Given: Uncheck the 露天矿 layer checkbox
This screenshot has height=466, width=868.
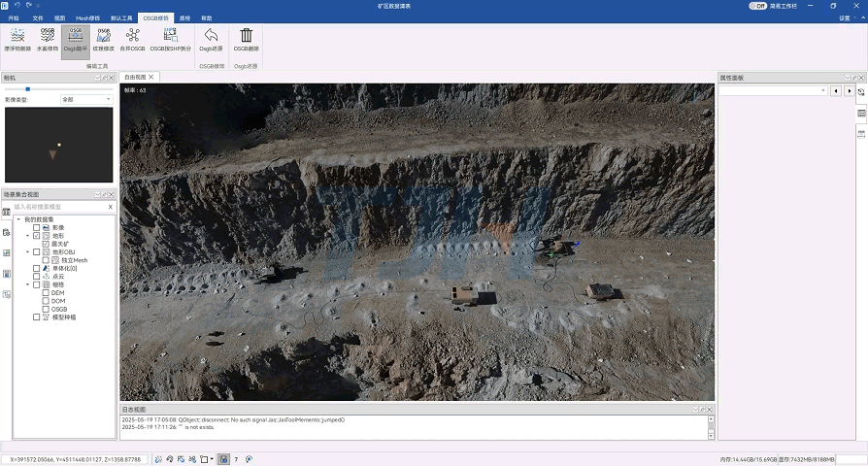Looking at the screenshot, I should point(46,244).
